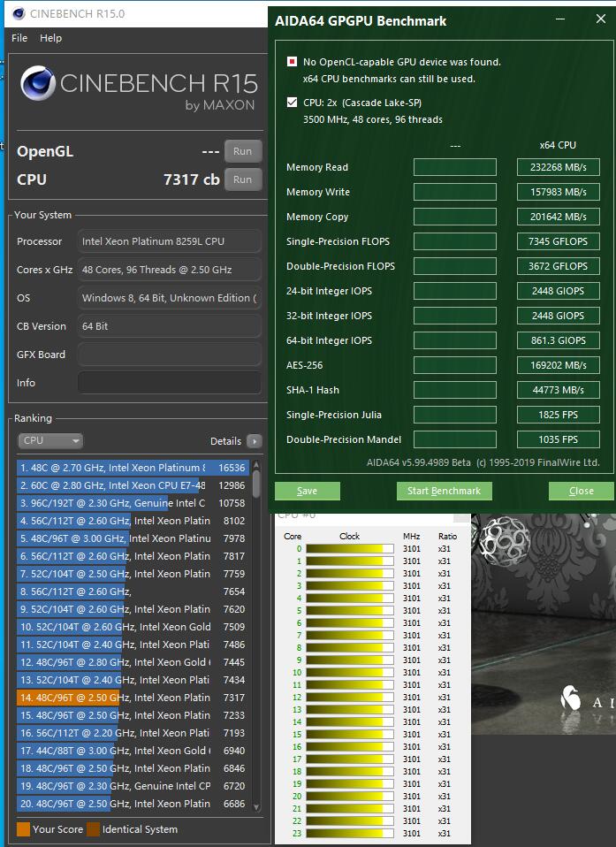Click the Core 0 clock bar
Screen dimensions: 616x847
[x=350, y=549]
